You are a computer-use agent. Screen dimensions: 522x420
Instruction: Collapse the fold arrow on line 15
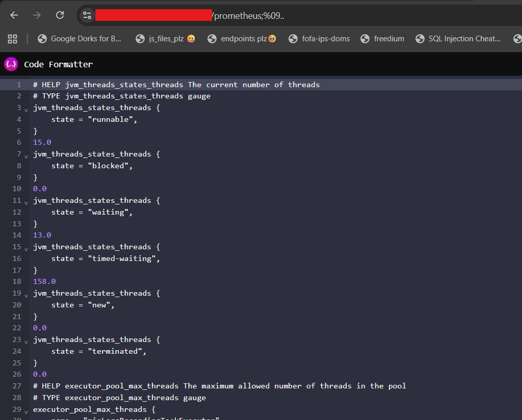(x=27, y=249)
